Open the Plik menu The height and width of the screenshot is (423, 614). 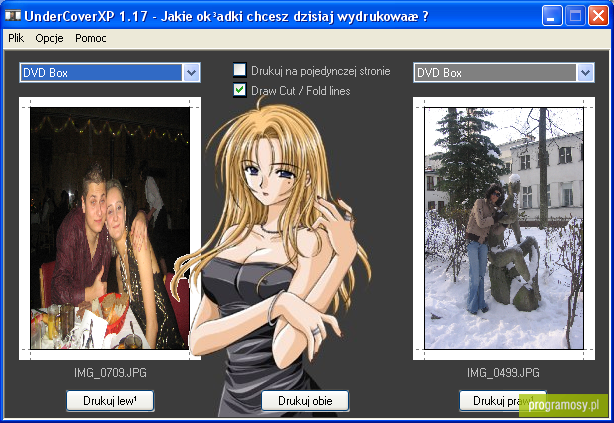pos(16,38)
